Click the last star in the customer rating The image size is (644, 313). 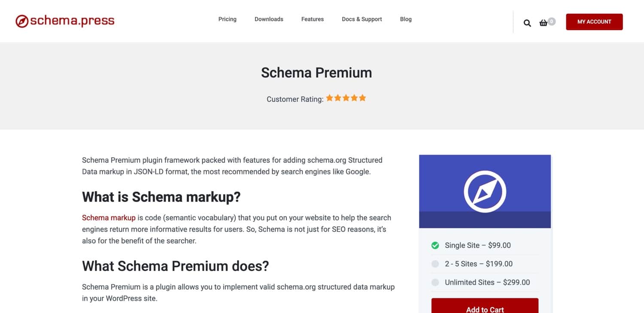click(x=362, y=97)
